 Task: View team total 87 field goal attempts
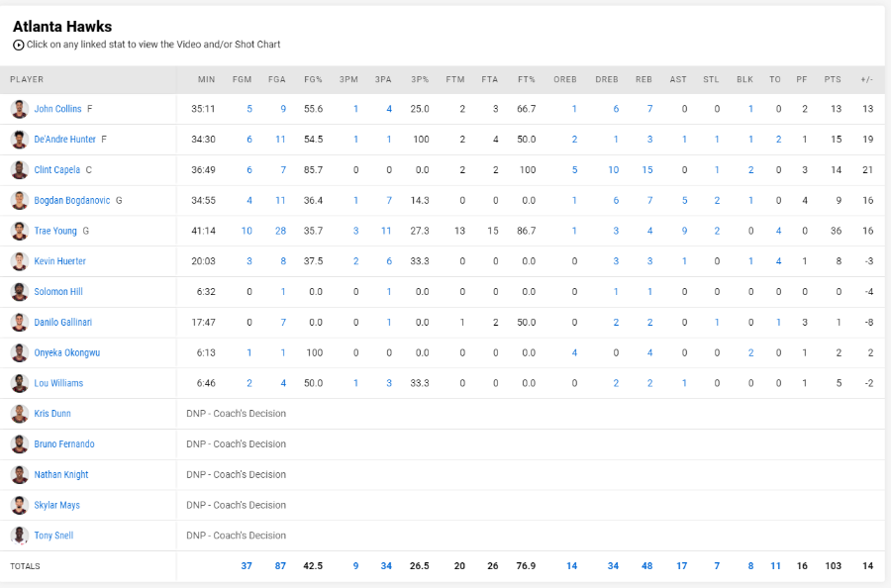[x=281, y=566]
